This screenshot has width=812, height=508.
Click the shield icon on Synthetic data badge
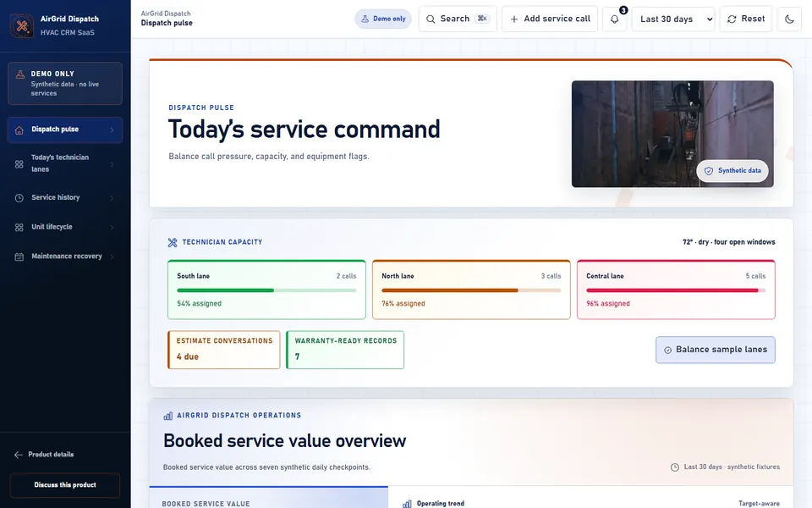point(709,170)
